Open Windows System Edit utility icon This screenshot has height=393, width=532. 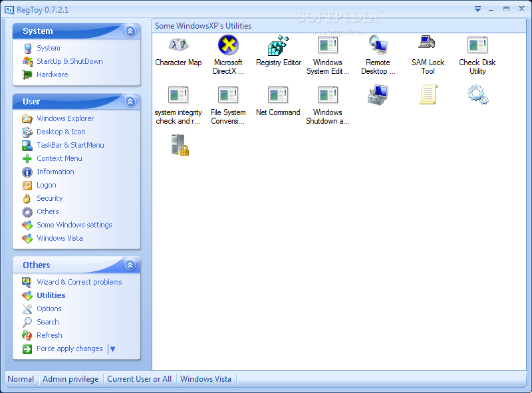pos(328,45)
